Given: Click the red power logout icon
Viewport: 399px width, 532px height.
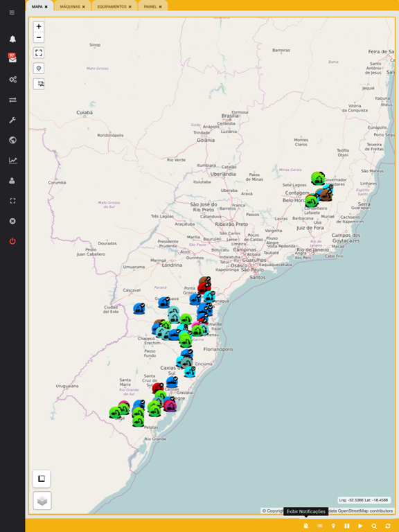Looking at the screenshot, I should click(12, 241).
